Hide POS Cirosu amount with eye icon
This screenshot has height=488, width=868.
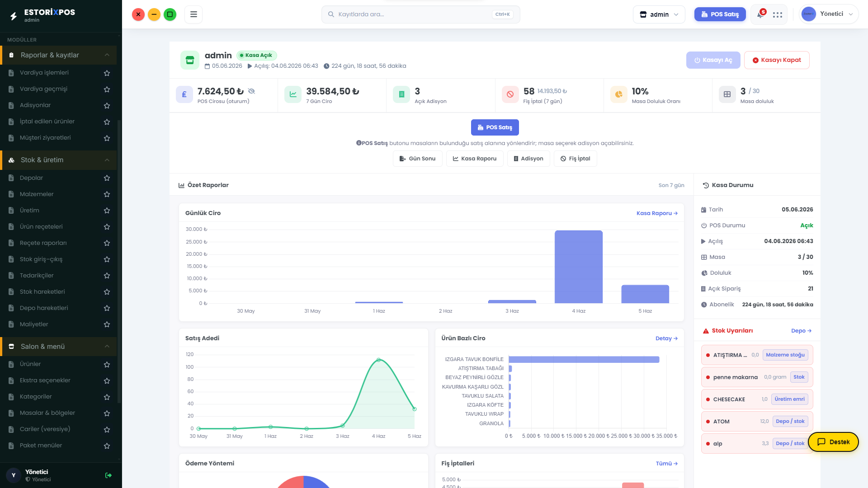(x=252, y=91)
